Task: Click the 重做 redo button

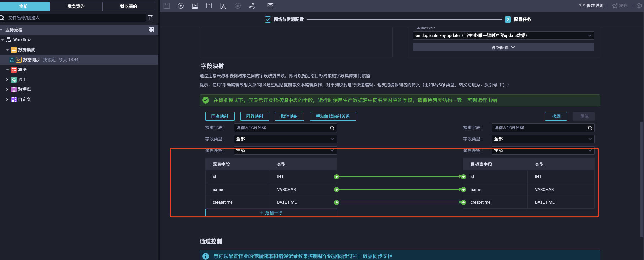Action: [x=584, y=116]
